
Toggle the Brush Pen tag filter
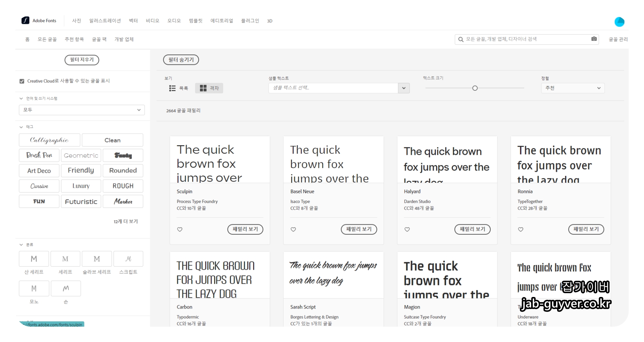(x=39, y=155)
